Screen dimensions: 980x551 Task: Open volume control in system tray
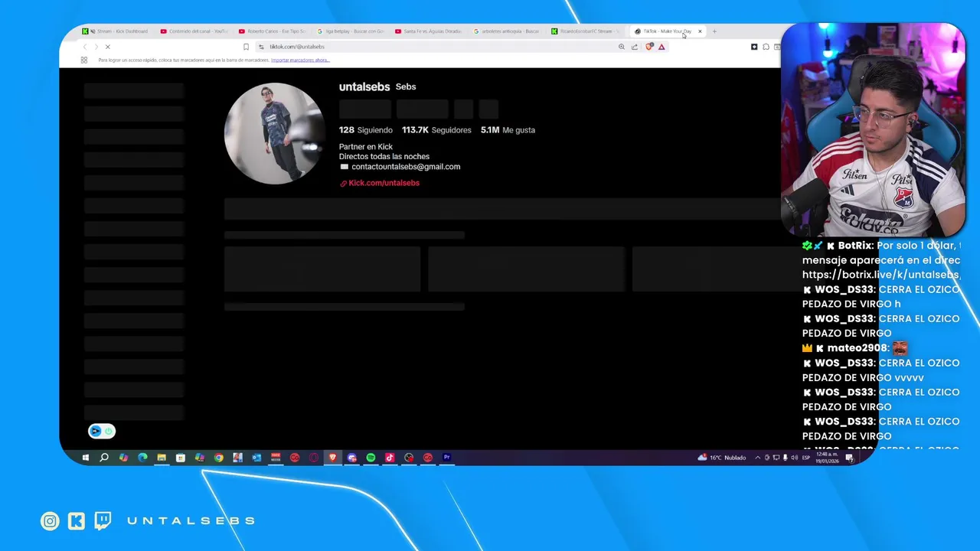coord(795,458)
